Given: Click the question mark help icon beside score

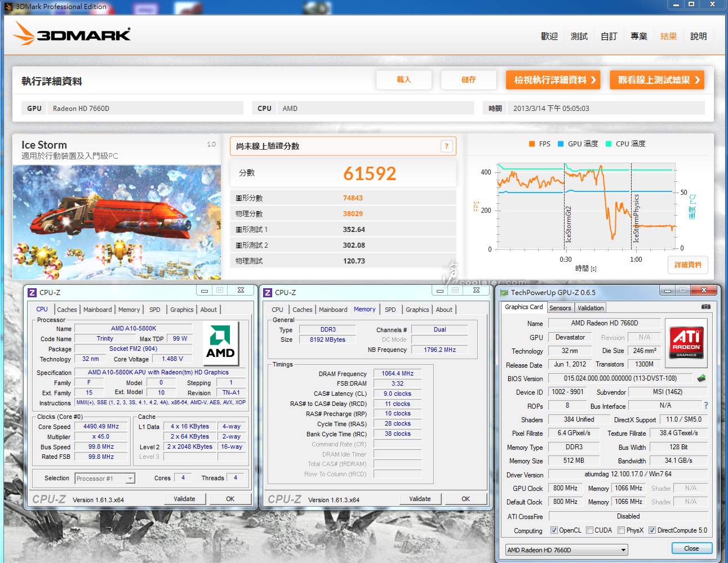Looking at the screenshot, I should point(446,146).
